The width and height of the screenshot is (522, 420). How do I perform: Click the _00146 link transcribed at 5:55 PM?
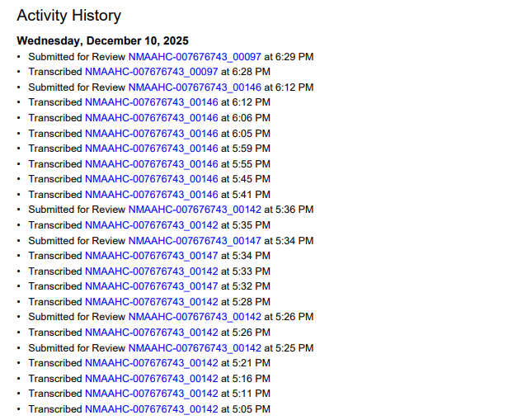click(x=151, y=164)
